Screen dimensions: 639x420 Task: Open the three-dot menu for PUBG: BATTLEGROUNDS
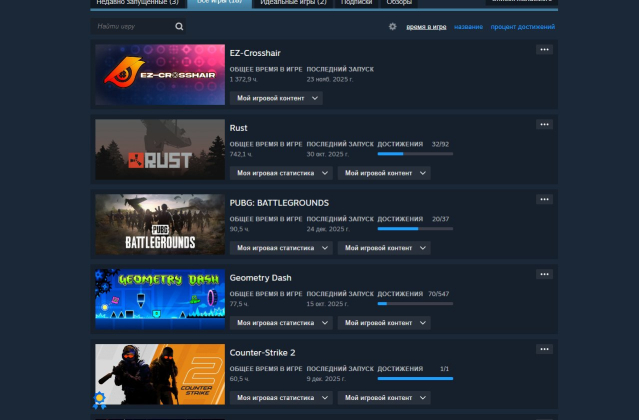[x=544, y=199]
